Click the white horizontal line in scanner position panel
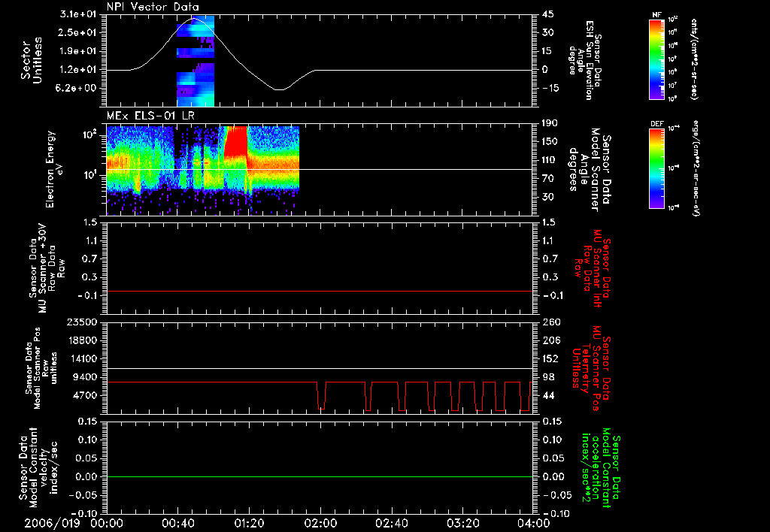The width and height of the screenshot is (770, 532). pyautogui.click(x=320, y=368)
